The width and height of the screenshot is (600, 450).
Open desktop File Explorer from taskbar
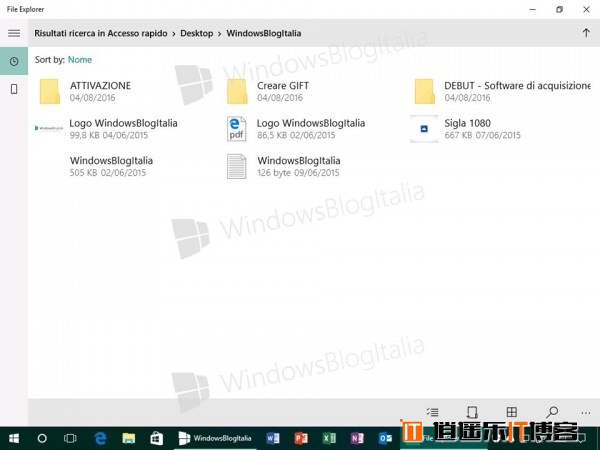coord(129,438)
